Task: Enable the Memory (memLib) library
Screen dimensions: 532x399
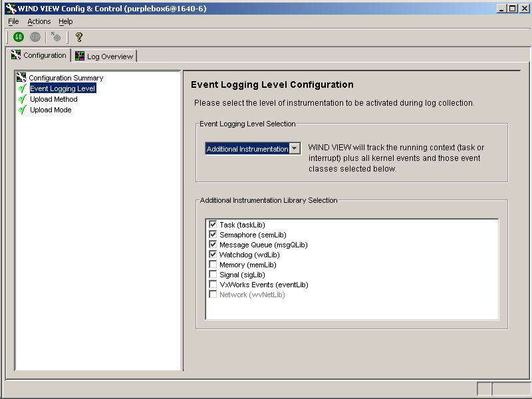Action: coord(214,264)
